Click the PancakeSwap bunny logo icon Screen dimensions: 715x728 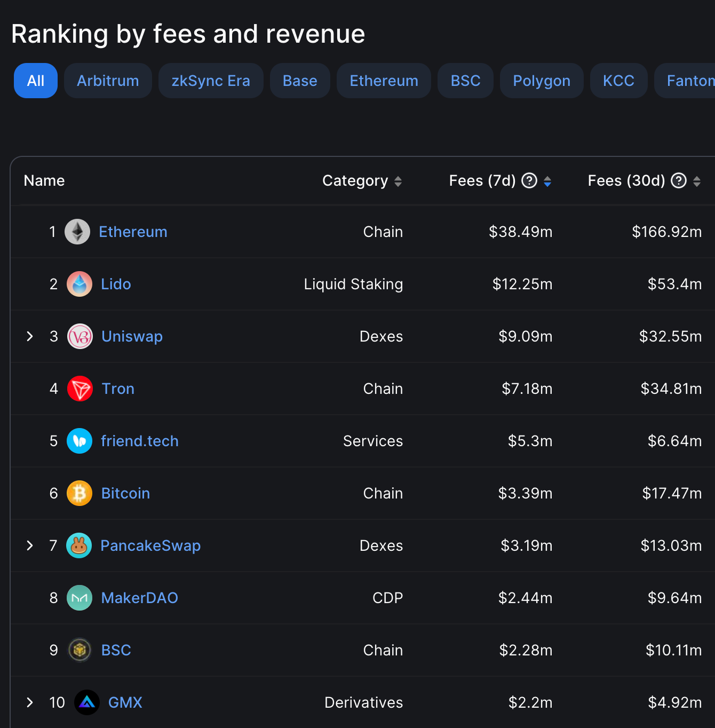(79, 545)
